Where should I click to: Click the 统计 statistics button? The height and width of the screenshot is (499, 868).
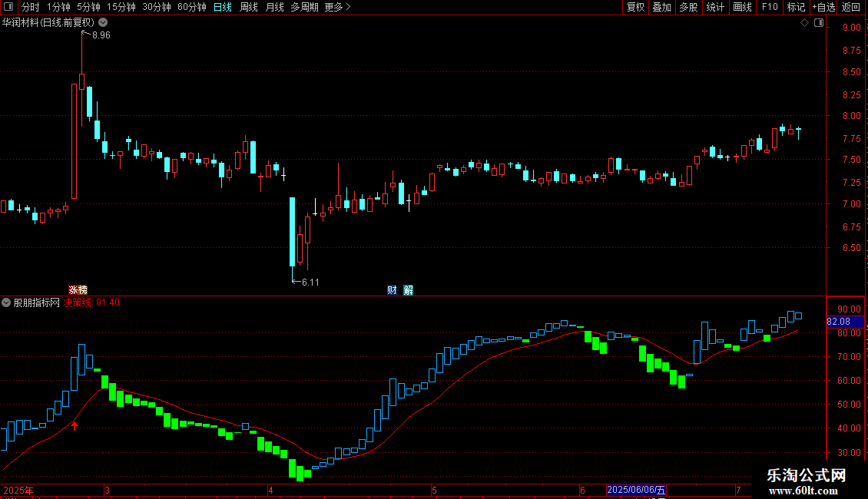click(x=715, y=7)
